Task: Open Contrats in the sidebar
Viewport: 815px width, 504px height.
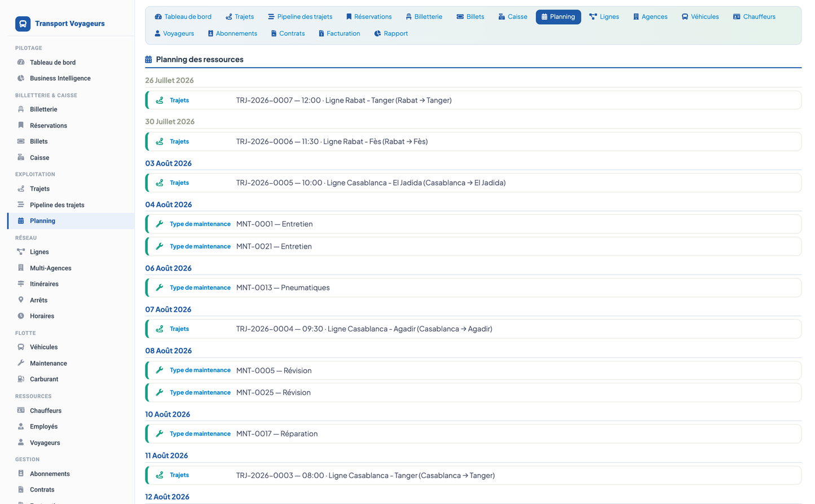Action: (42, 490)
